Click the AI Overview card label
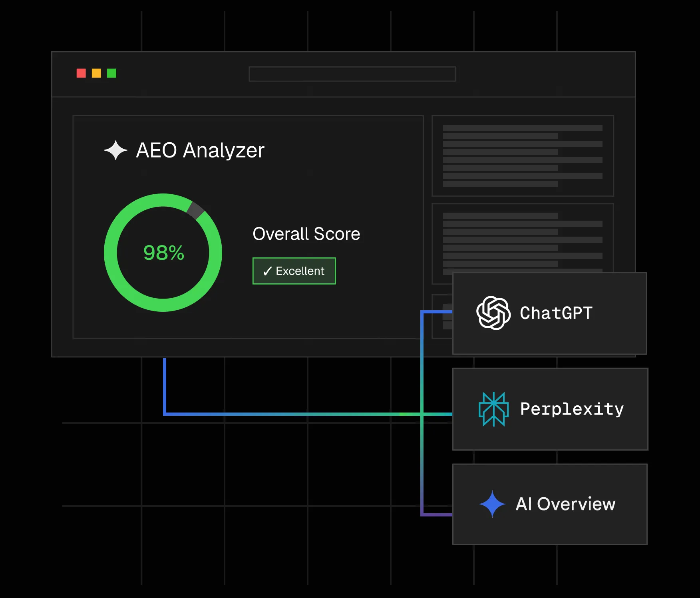Screen dimensions: 700x598 pos(565,504)
